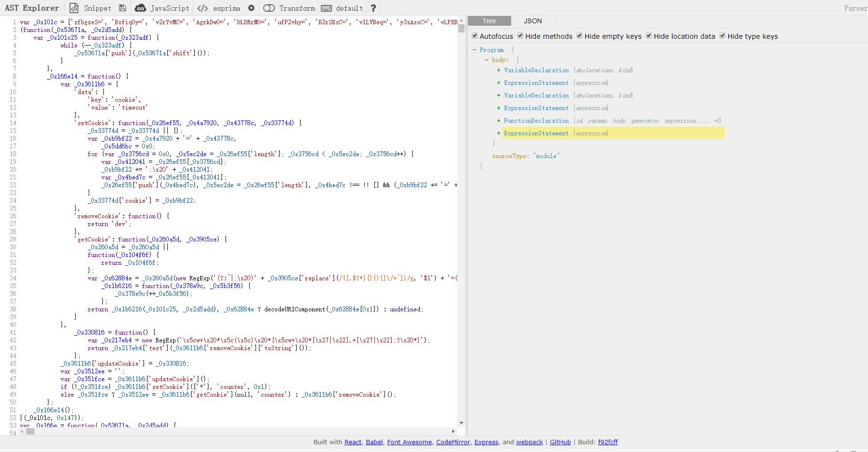The image size is (868, 452).
Task: Click the editor scroll down arrow
Action: tap(461, 423)
